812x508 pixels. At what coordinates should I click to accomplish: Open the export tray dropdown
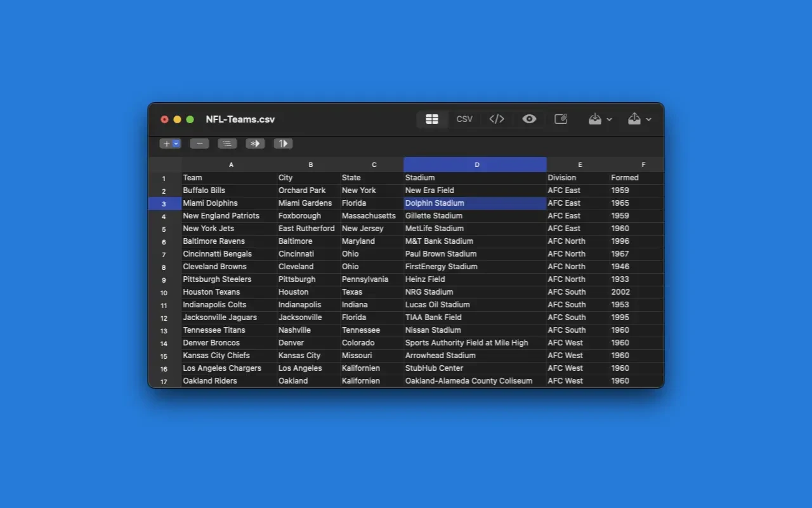pos(639,119)
